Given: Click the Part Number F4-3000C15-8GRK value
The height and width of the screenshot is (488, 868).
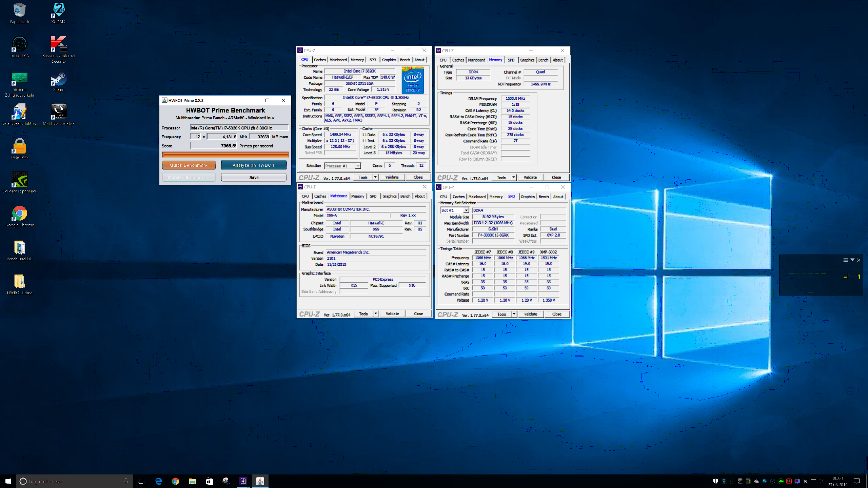Looking at the screenshot, I should 493,235.
